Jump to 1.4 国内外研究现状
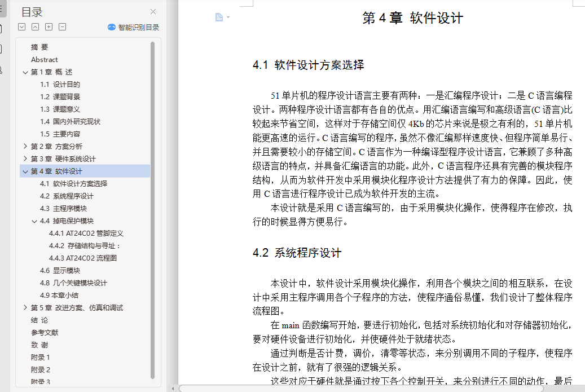The image size is (585, 392). coord(70,122)
